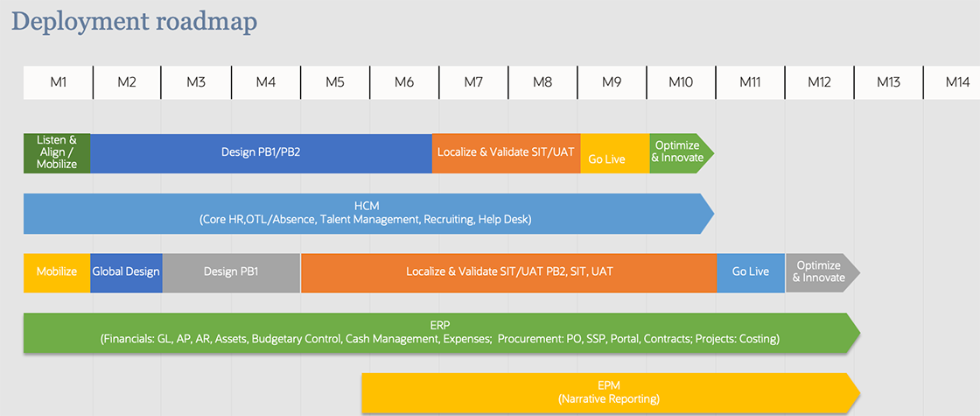This screenshot has width=980, height=416.
Task: Select the M1 month header
Action: [x=58, y=81]
